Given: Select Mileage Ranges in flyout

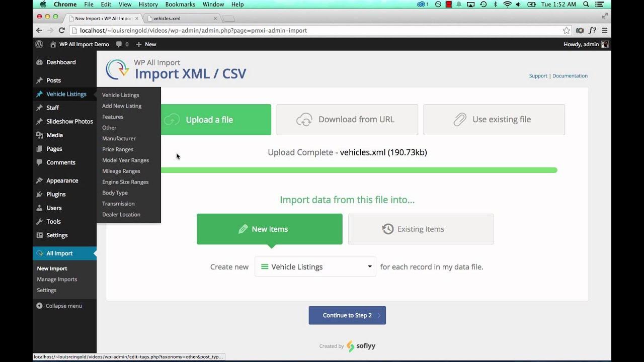Looking at the screenshot, I should coord(121,171).
